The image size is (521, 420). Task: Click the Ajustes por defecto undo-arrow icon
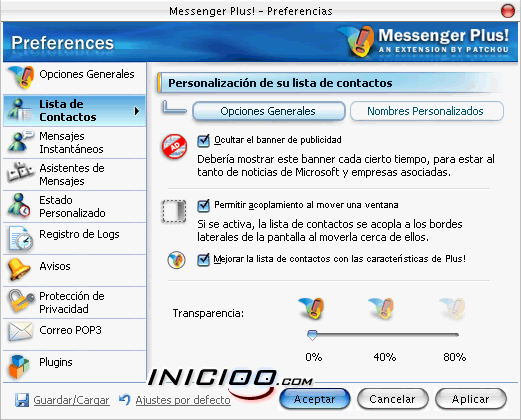pos(125,399)
